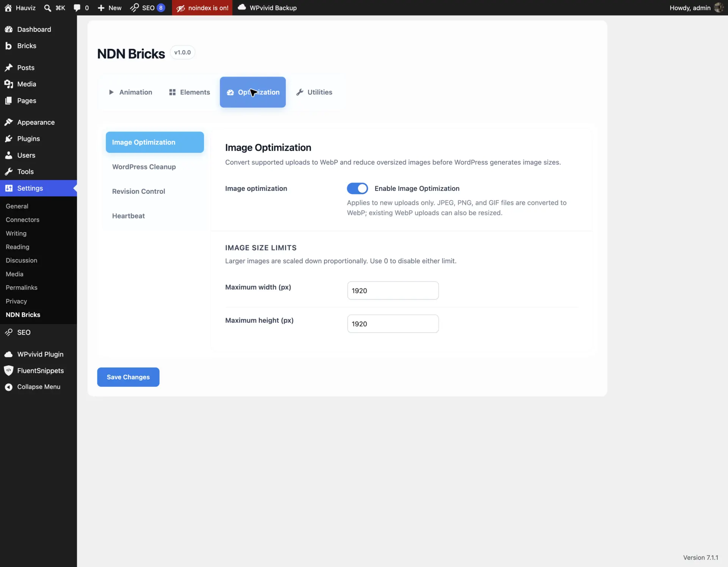Switch to the Elements tab

coord(189,92)
